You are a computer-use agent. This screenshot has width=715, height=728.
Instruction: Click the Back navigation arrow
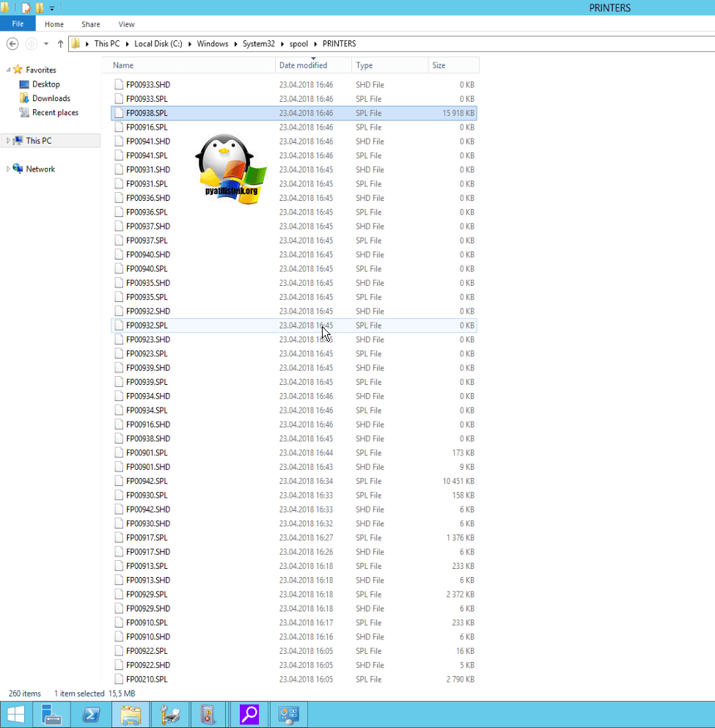tap(12, 44)
